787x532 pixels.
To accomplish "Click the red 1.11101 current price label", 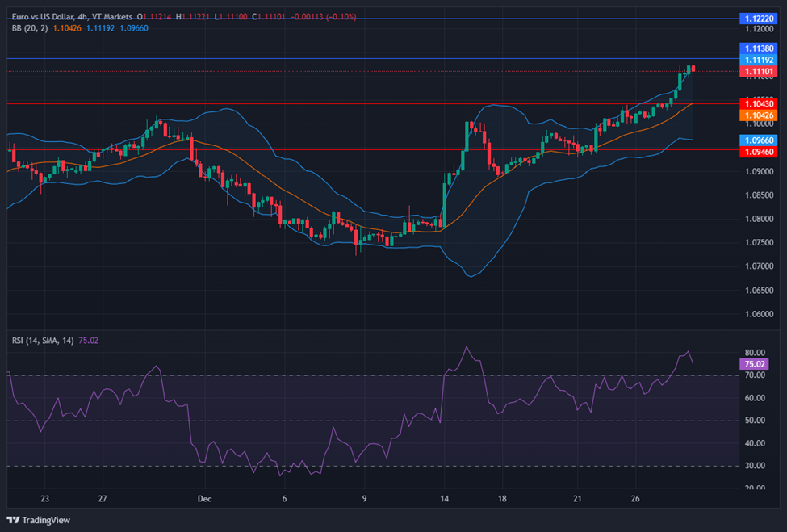I will [x=757, y=72].
